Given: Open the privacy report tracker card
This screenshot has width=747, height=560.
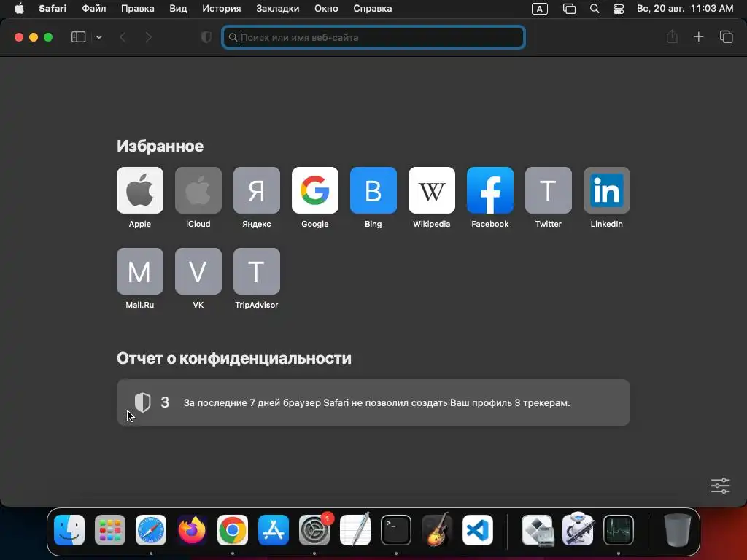Looking at the screenshot, I should [x=373, y=402].
